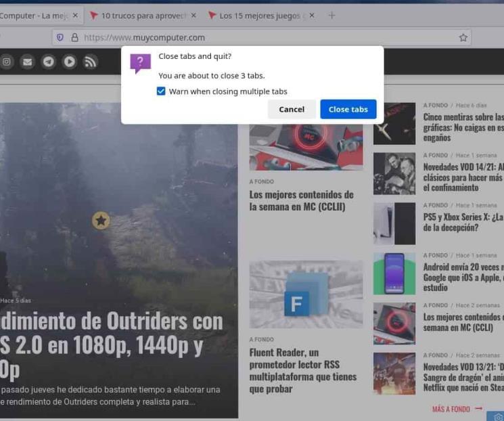The image size is (504, 421).
Task: Open Novedades VOD 14/21 article
Action: click(x=463, y=177)
